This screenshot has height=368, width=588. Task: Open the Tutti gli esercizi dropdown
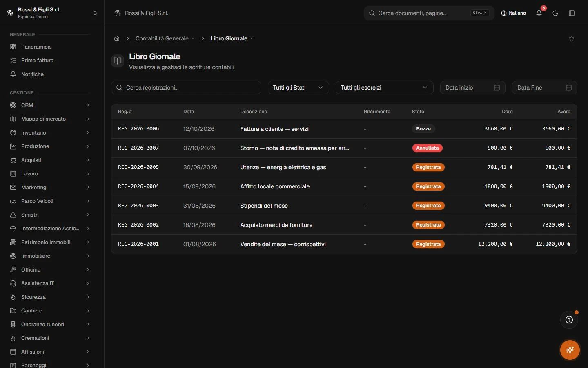(x=384, y=88)
